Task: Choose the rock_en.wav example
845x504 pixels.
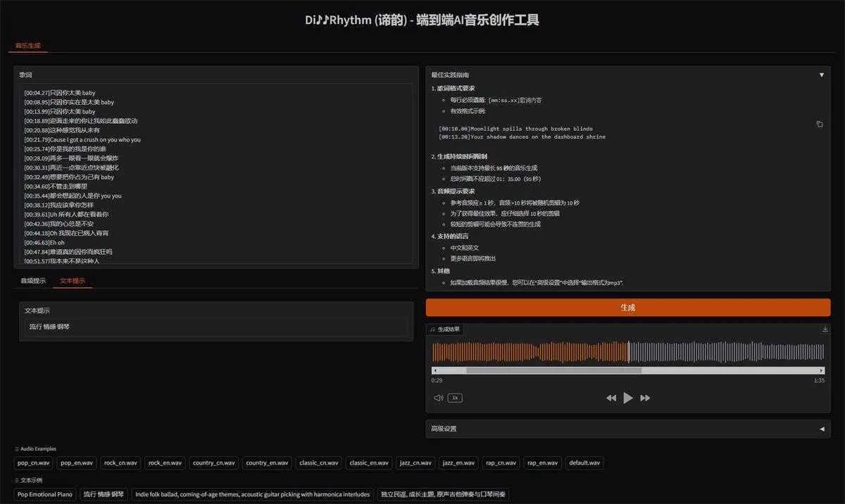Action: tap(164, 462)
